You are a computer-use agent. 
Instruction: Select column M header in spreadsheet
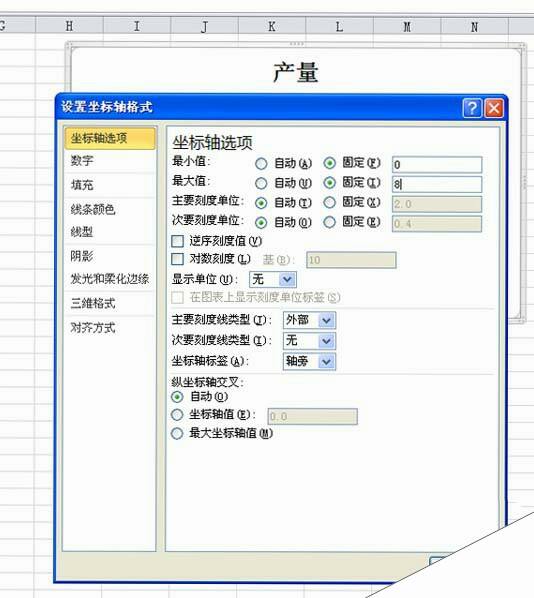click(407, 27)
